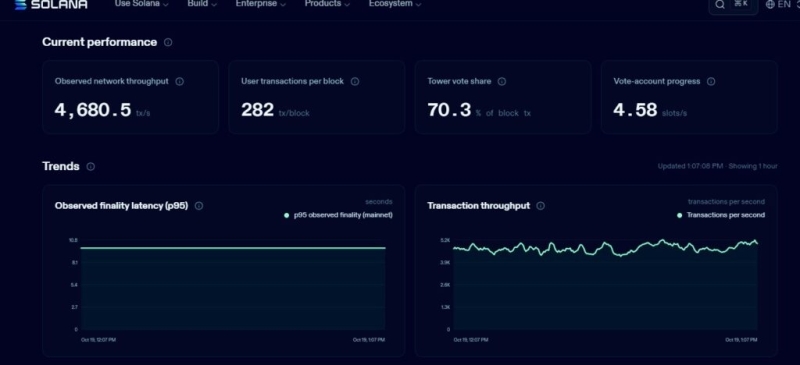Show info for Observed network throughput
The image size is (800, 365).
click(x=180, y=82)
